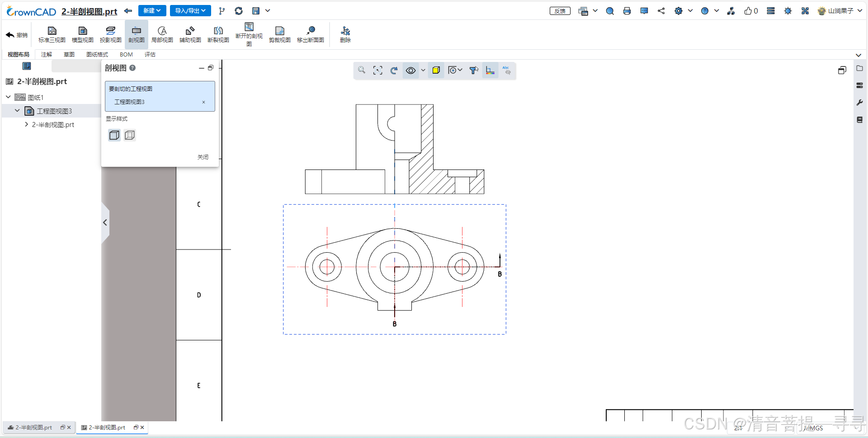Select the 剪裁视图 tool
The image size is (868, 438).
point(280,34)
